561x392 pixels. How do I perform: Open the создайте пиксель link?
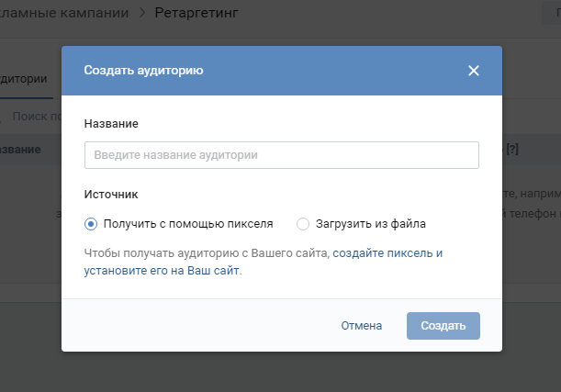(387, 252)
